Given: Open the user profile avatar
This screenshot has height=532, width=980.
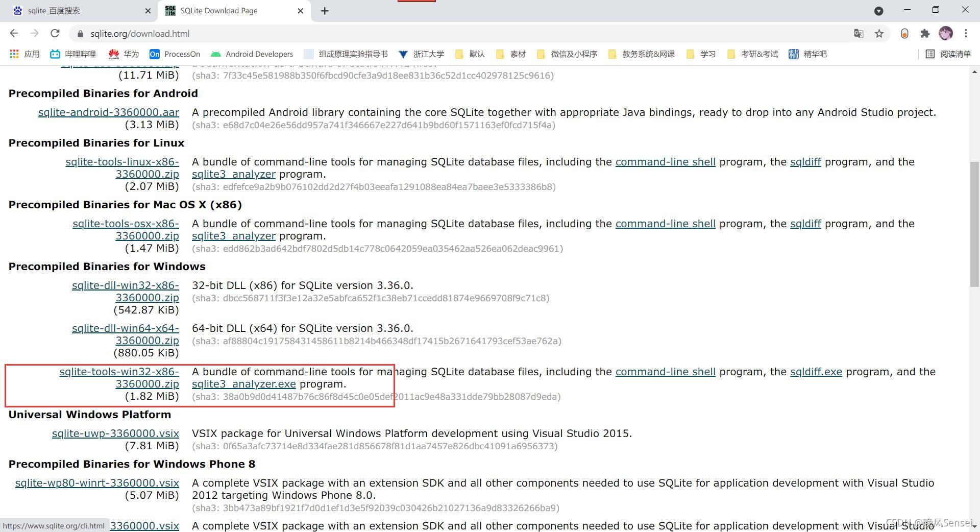Looking at the screenshot, I should [x=945, y=34].
